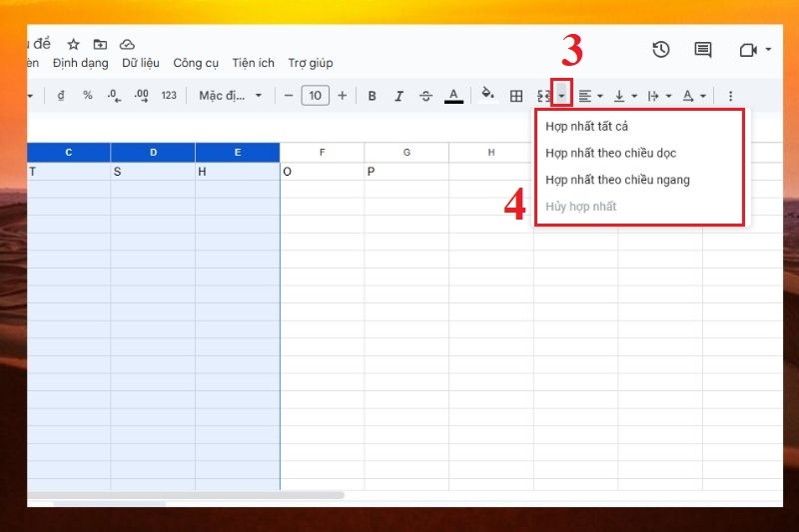Click the horizontal scrollbar

[186, 495]
